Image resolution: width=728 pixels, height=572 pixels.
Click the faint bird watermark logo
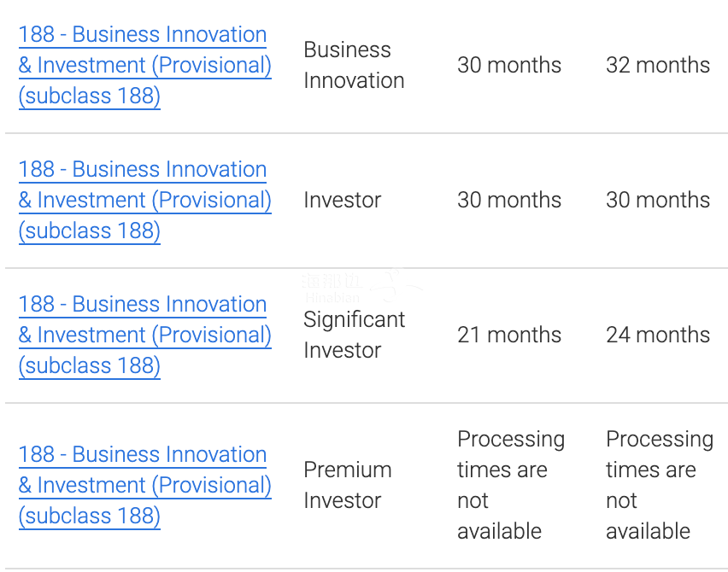click(x=396, y=284)
